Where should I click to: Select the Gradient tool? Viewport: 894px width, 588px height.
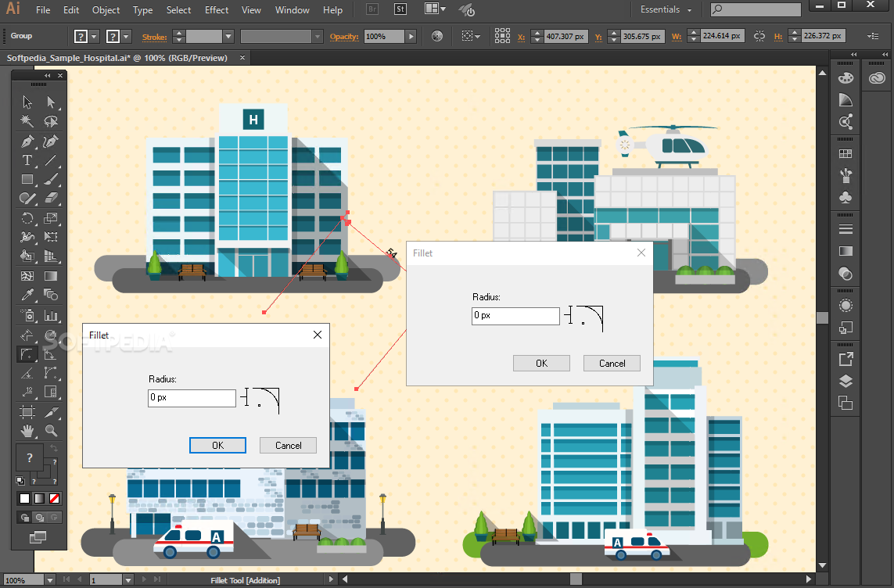pyautogui.click(x=51, y=276)
